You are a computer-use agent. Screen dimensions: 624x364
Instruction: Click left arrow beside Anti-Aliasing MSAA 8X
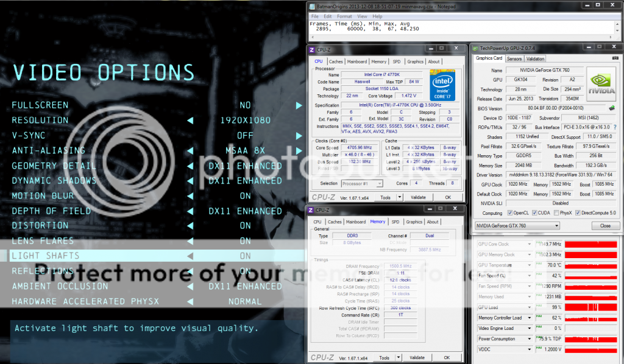pyautogui.click(x=191, y=150)
